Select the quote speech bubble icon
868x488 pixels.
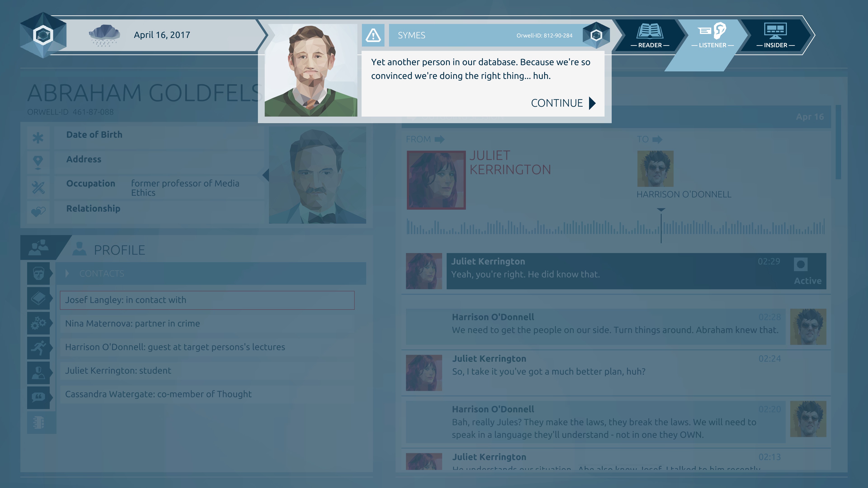tap(39, 398)
